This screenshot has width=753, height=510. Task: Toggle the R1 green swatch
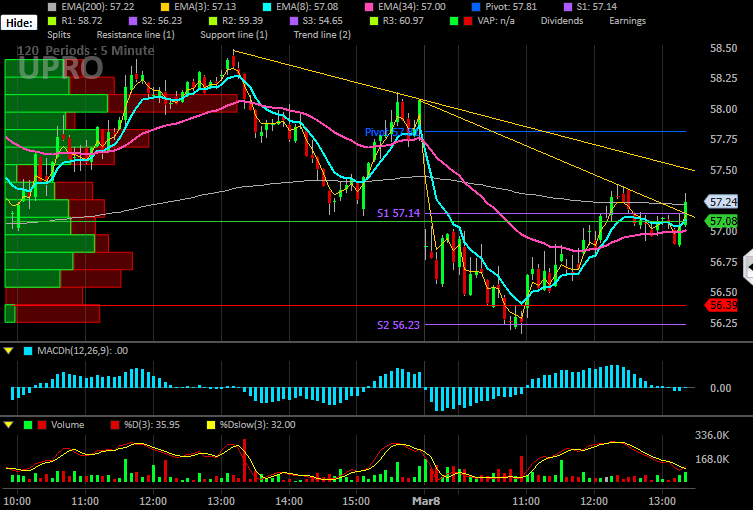52,21
